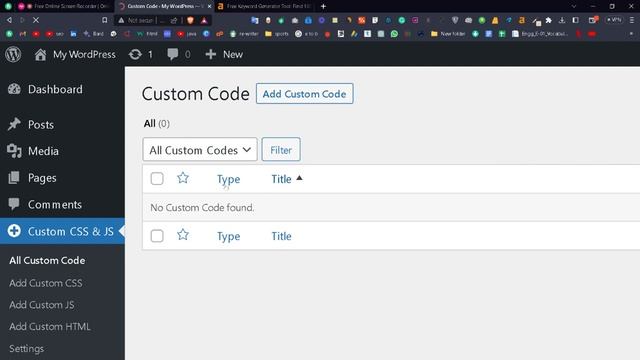The width and height of the screenshot is (640, 360).
Task: Select All Custom Code submenu item
Action: click(x=47, y=260)
